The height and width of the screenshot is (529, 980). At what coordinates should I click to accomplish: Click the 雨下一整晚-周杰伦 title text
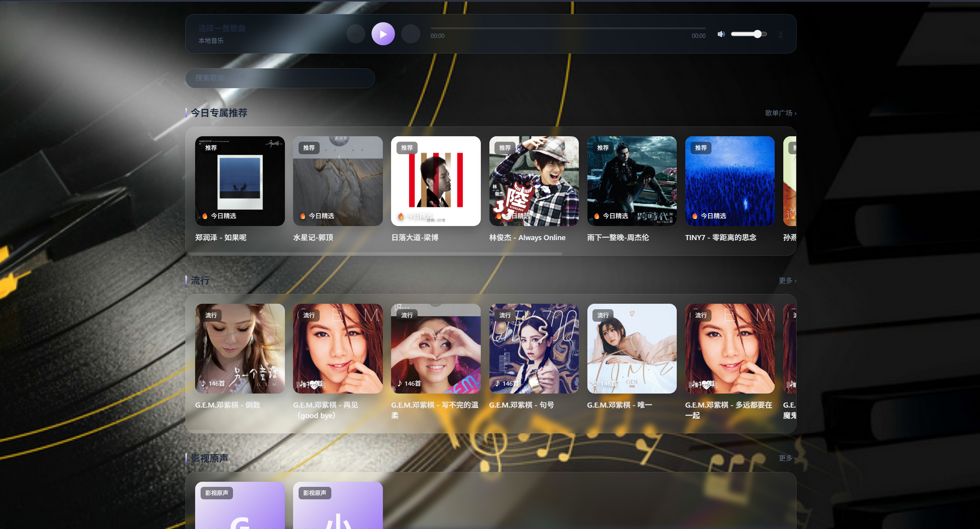pos(618,238)
